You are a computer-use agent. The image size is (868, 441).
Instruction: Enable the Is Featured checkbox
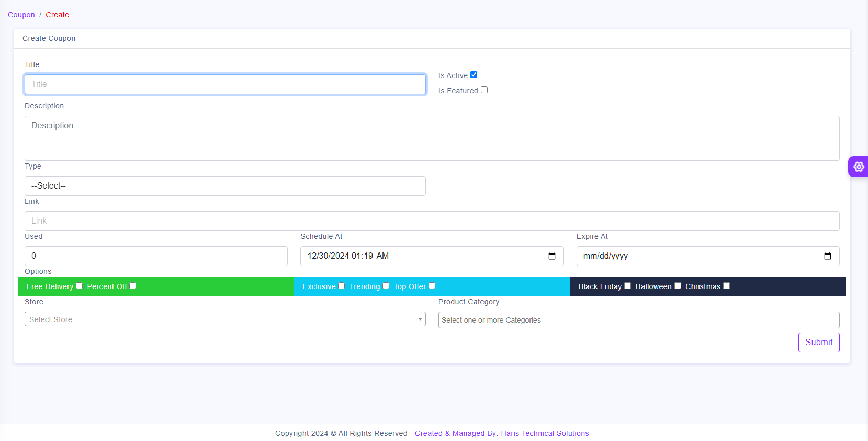click(484, 90)
